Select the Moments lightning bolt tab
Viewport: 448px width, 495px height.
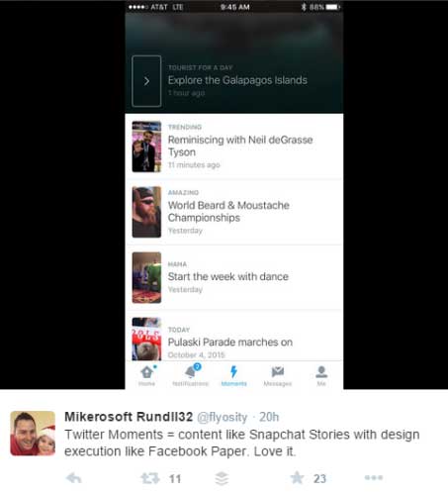pyautogui.click(x=233, y=371)
